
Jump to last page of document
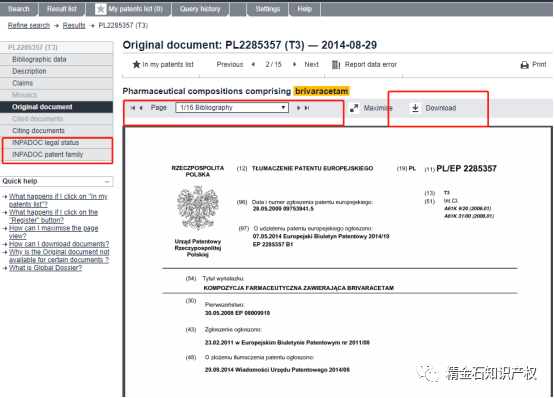[307, 108]
